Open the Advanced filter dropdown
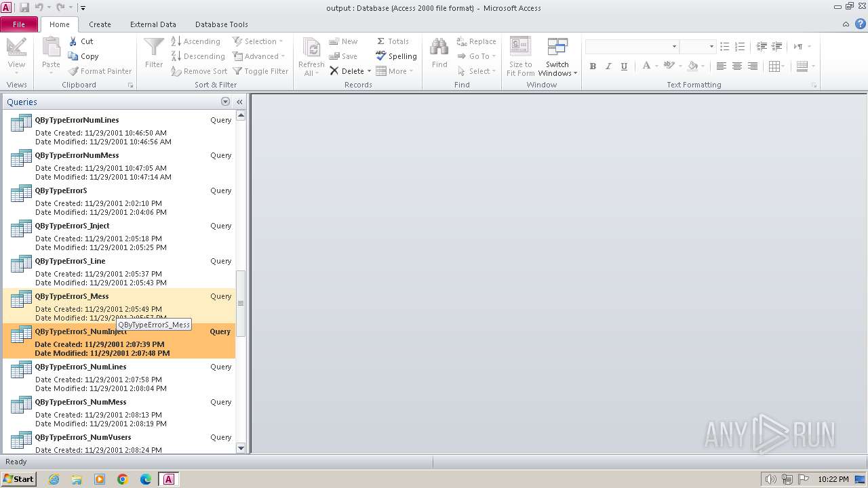Image resolution: width=868 pixels, height=488 pixels. coord(258,56)
